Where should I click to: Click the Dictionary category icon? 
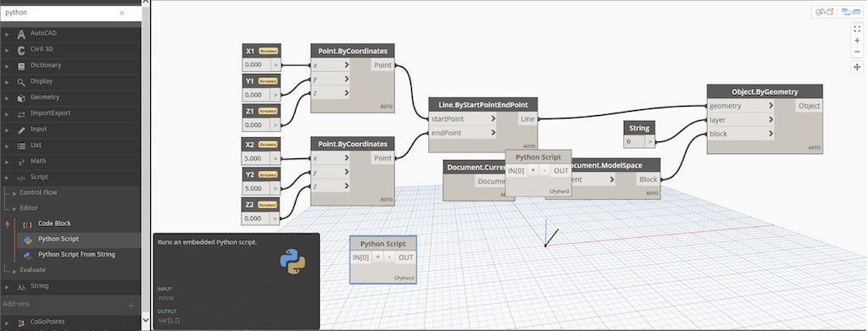pyautogui.click(x=21, y=66)
